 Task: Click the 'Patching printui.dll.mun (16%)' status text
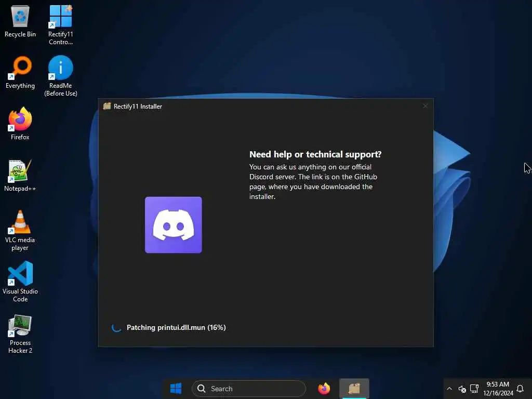[x=176, y=327]
